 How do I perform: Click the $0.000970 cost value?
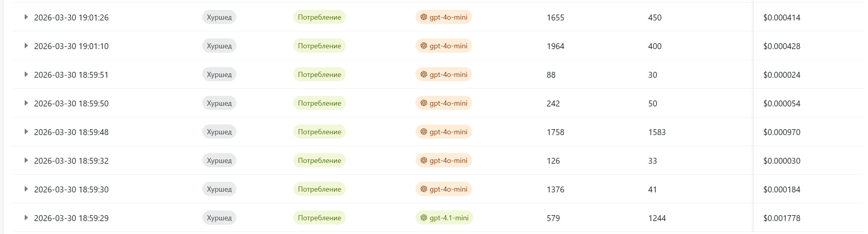pyautogui.click(x=781, y=132)
